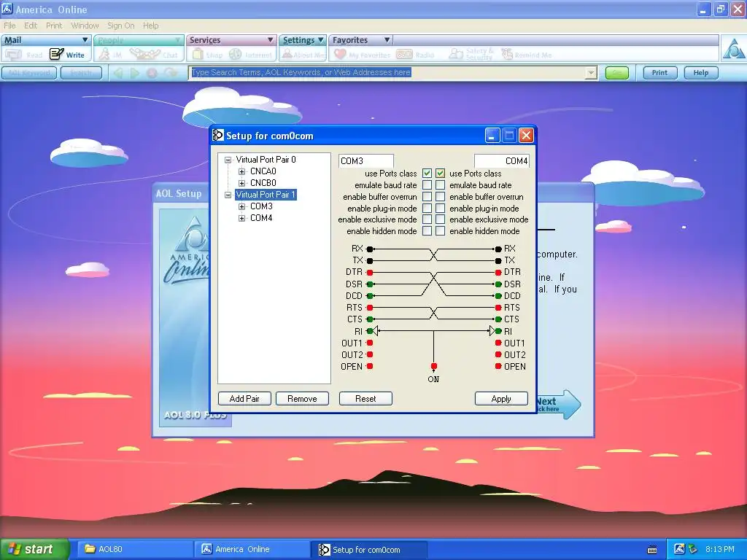Image resolution: width=747 pixels, height=560 pixels.
Task: Click the Reload arrow icon in navigation bar
Action: tap(171, 73)
